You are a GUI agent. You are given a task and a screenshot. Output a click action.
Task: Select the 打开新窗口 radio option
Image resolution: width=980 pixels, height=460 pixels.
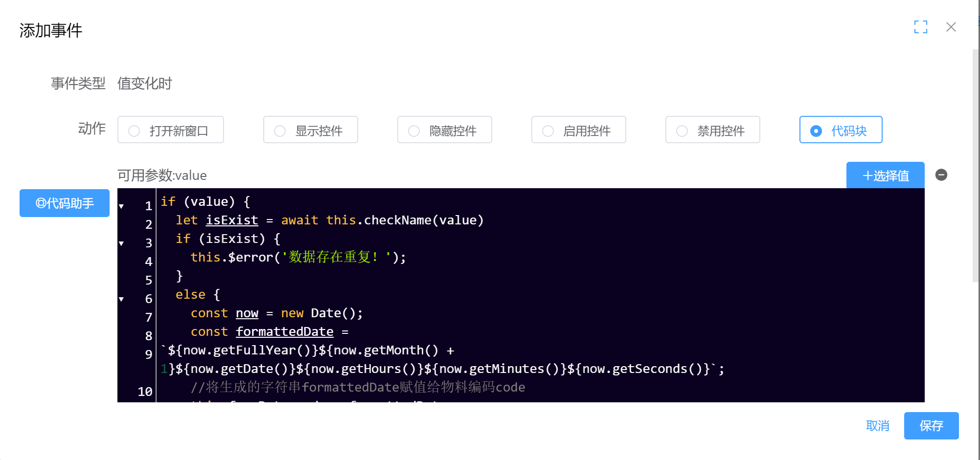(x=171, y=130)
